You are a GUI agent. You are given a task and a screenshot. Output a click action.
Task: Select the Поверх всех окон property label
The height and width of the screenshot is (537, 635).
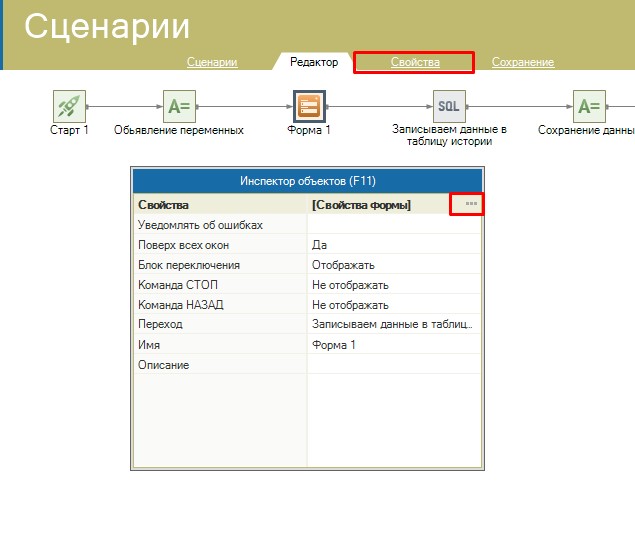183,245
